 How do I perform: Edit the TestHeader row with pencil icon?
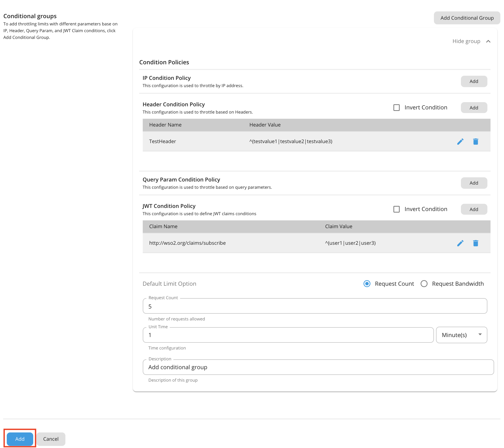point(460,141)
